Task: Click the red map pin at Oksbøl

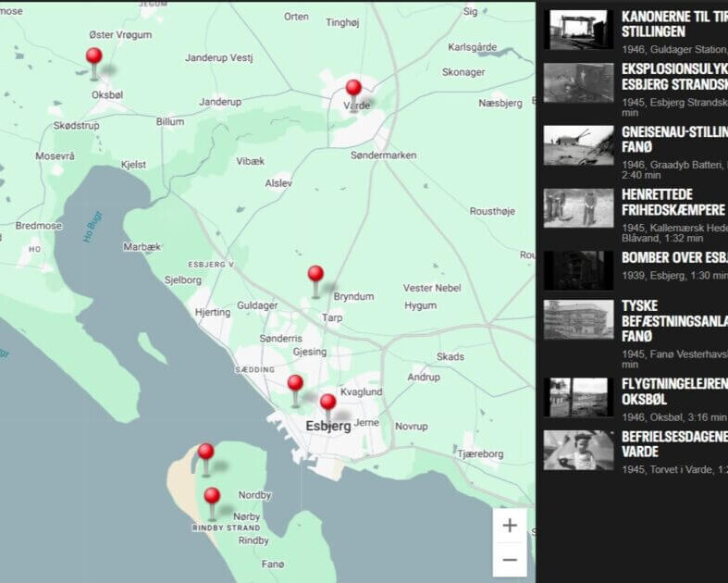Action: (x=93, y=58)
